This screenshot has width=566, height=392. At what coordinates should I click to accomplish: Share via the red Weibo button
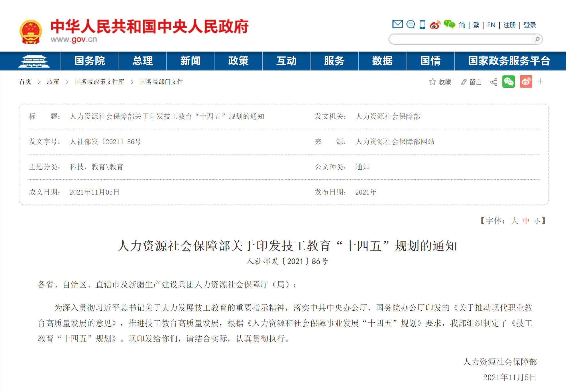(526, 82)
